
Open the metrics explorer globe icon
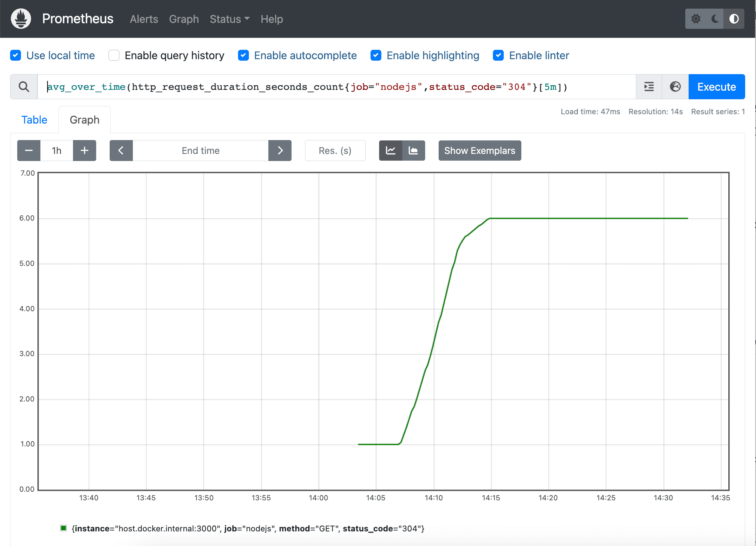(x=675, y=87)
